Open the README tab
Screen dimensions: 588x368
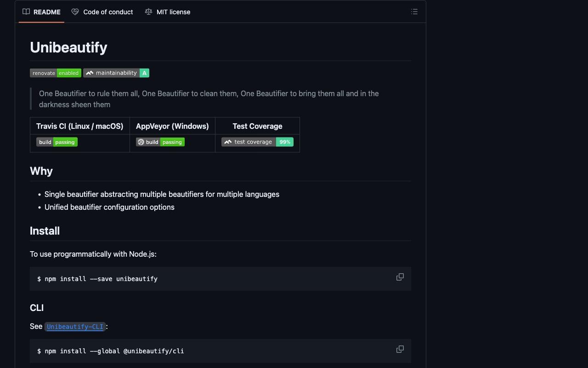click(x=42, y=12)
